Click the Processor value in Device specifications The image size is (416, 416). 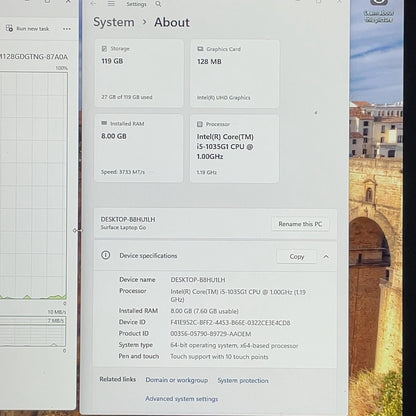click(238, 295)
